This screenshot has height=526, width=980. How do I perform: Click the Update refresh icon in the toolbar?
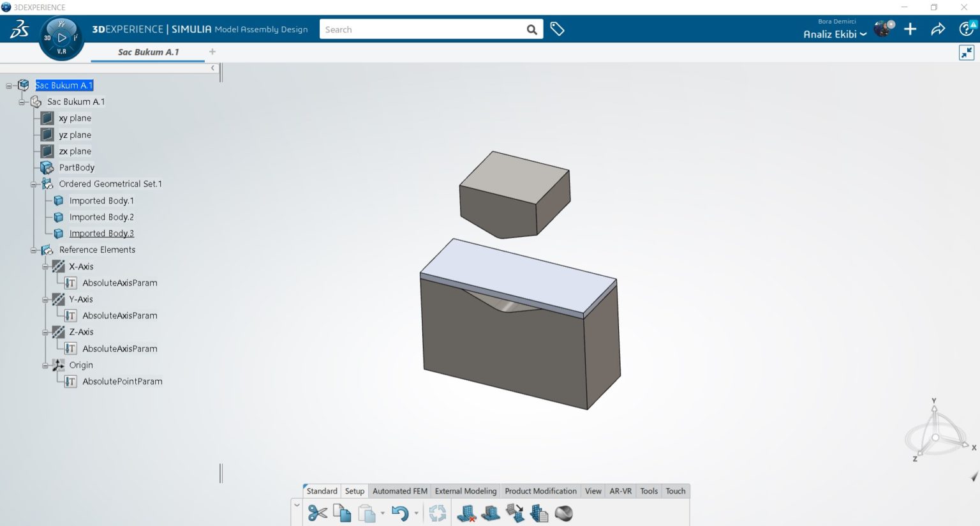point(438,513)
